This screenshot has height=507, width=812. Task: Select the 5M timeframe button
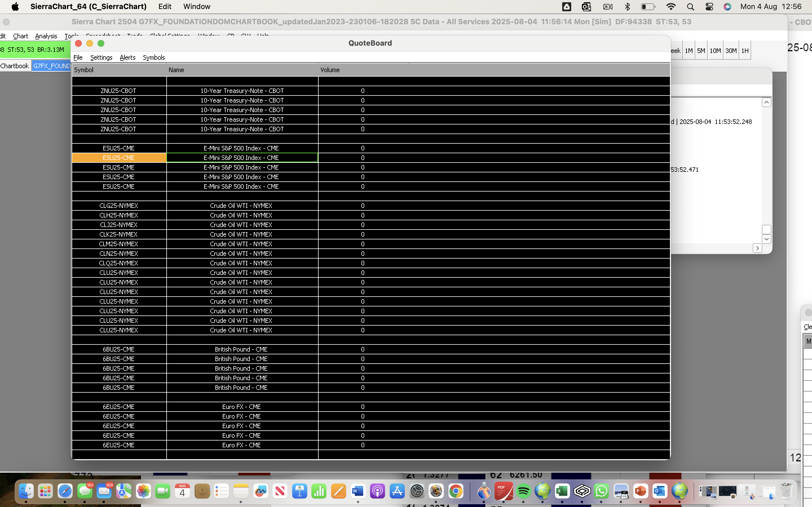click(x=701, y=51)
